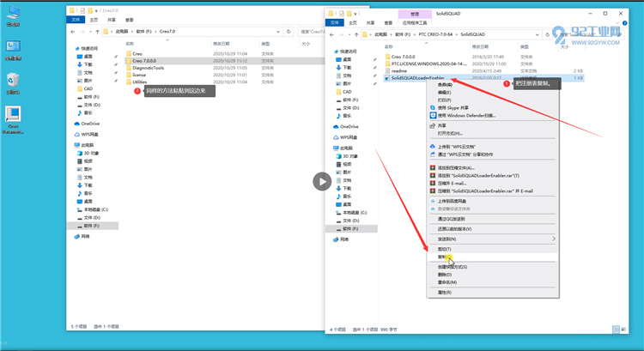Sort by 修改日期 column in Creo7.0 window

click(x=222, y=44)
